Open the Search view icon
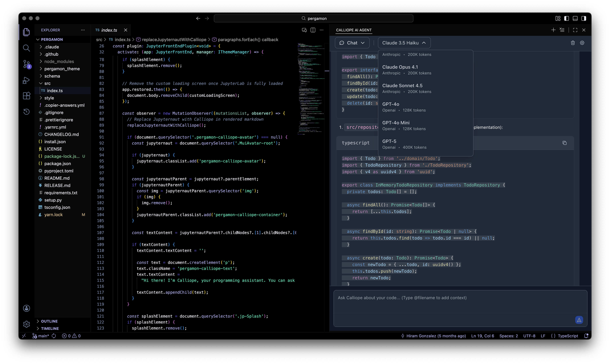The height and width of the screenshot is (364, 610). (27, 48)
